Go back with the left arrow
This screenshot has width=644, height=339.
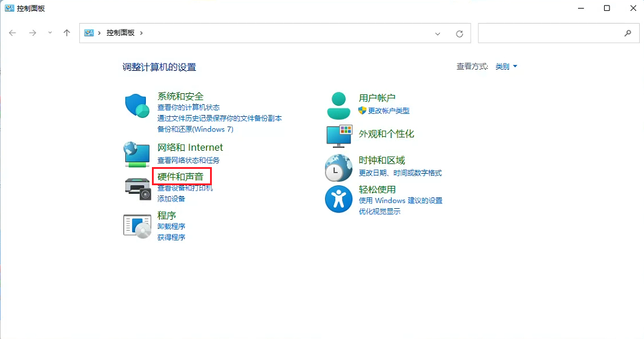(13, 33)
